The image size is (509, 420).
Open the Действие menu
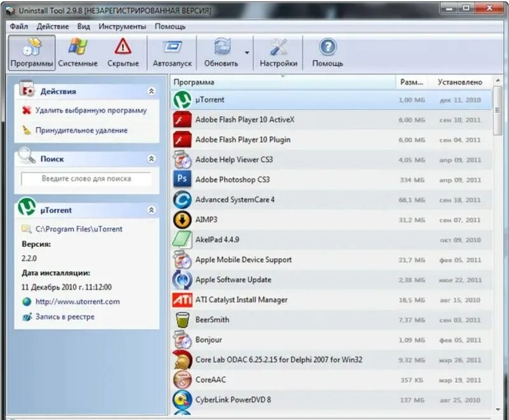(x=53, y=26)
